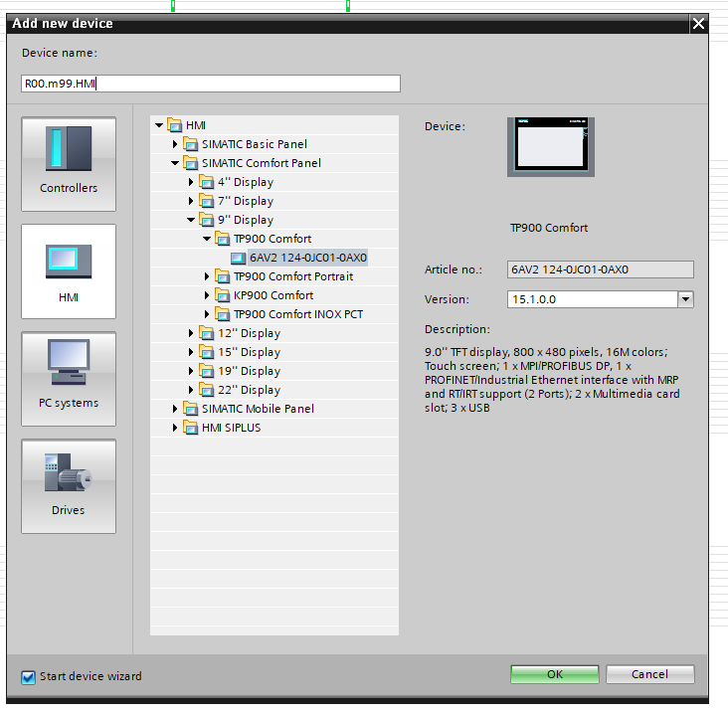
Task: Toggle the Start device wizard checkbox
Action: pos(28,677)
